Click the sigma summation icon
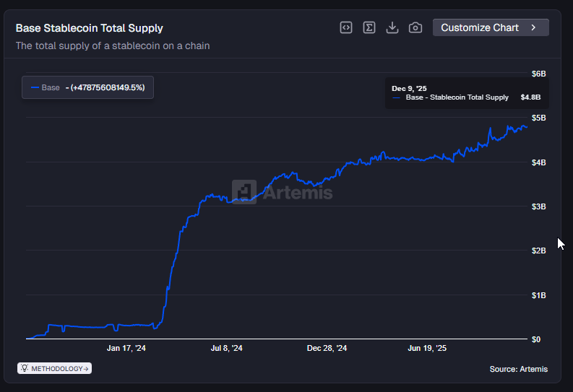This screenshot has height=392, width=573. click(369, 27)
